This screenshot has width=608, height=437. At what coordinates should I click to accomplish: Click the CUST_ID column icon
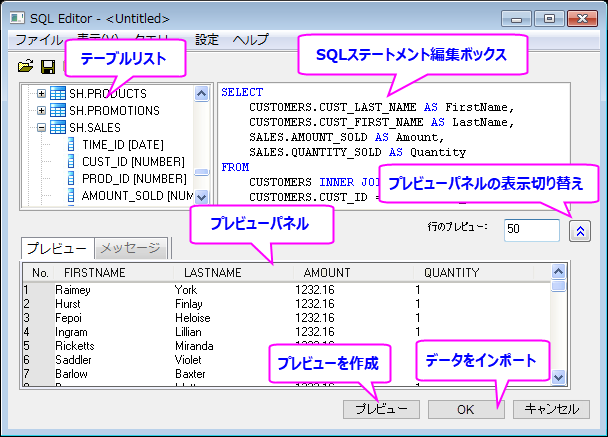71,161
